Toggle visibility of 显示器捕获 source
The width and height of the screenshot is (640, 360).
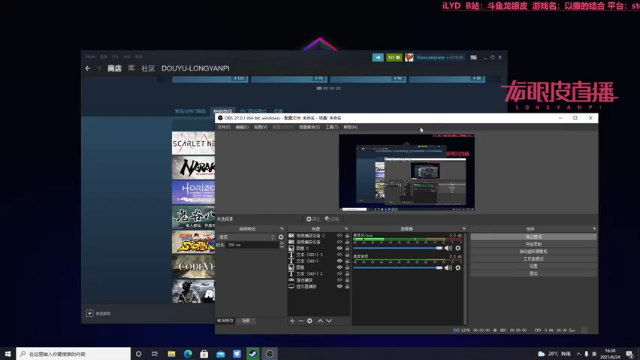(x=339, y=287)
